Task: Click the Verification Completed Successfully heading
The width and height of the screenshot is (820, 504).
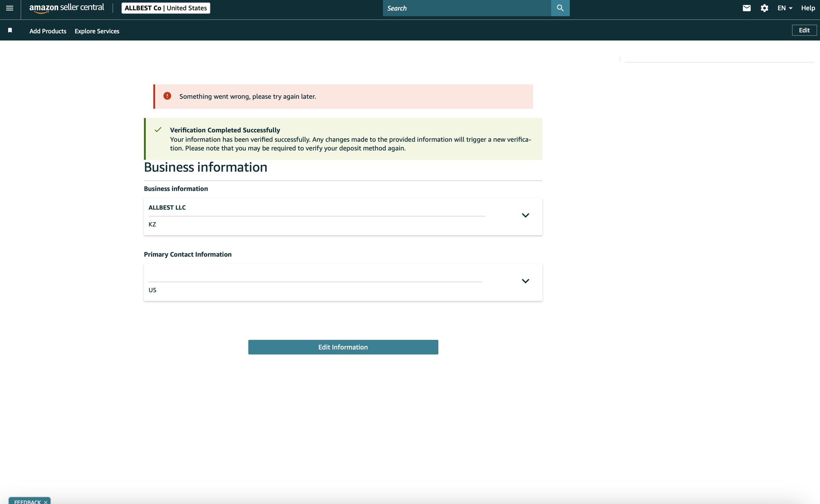Action: (x=225, y=130)
